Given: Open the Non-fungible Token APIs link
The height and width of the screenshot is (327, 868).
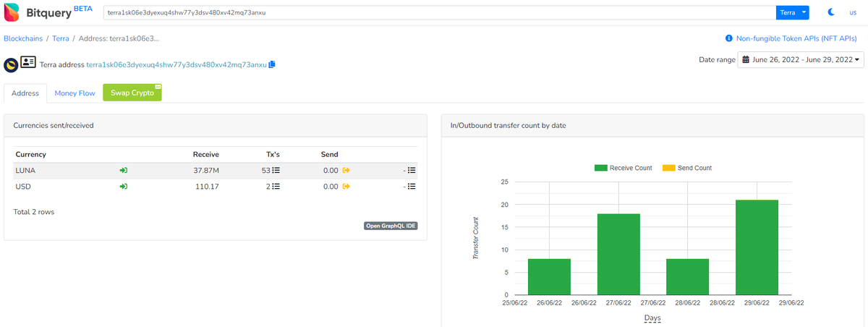Looking at the screenshot, I should (796, 38).
